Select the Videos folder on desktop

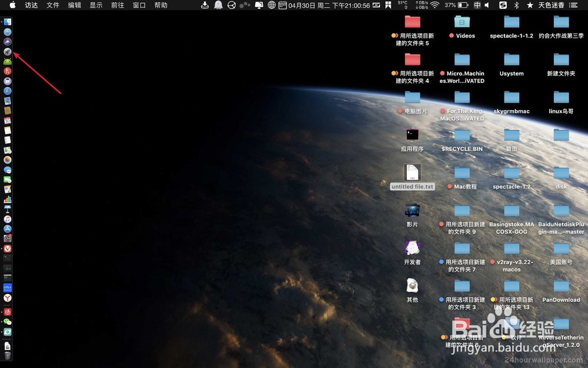tap(462, 27)
